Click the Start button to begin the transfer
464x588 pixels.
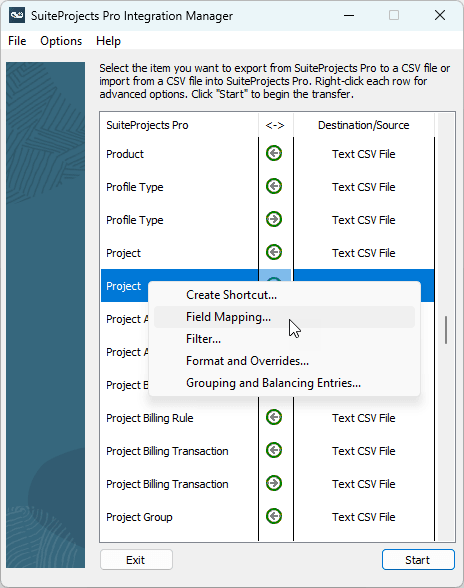click(x=418, y=560)
